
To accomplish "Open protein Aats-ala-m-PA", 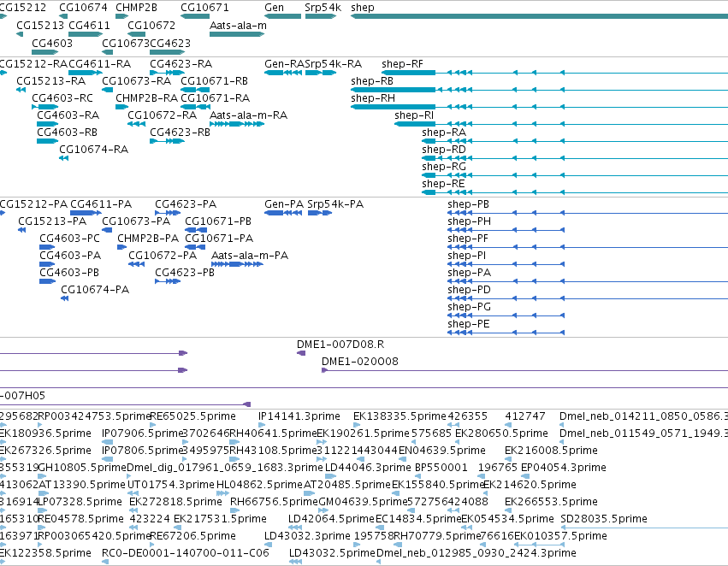I will tap(250, 256).
